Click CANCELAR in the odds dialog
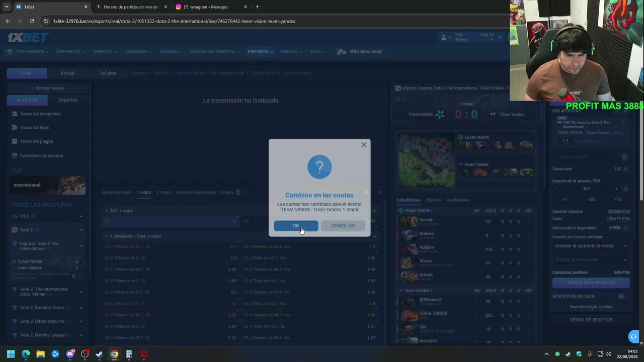 (343, 226)
